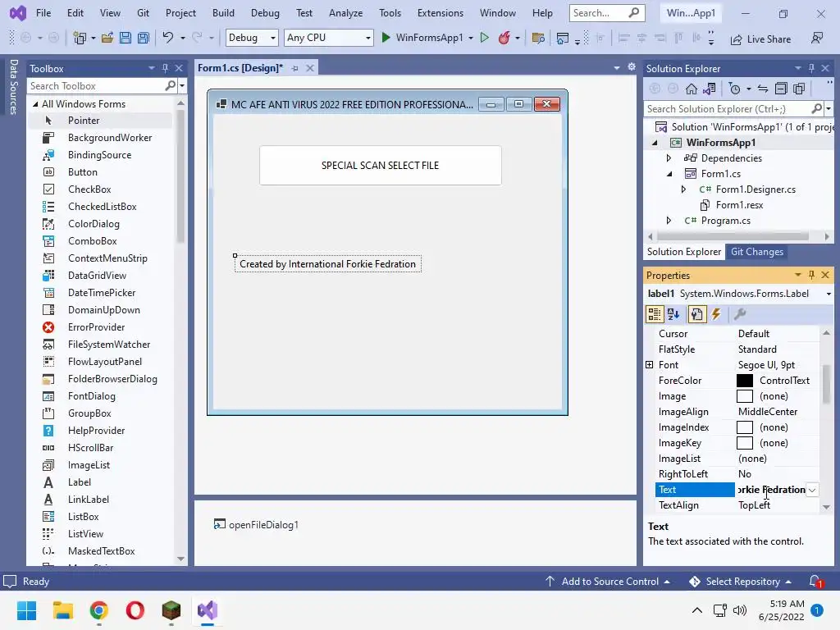Select the Created by International Forkie Fedration label
Image resolution: width=840 pixels, height=630 pixels.
(328, 264)
